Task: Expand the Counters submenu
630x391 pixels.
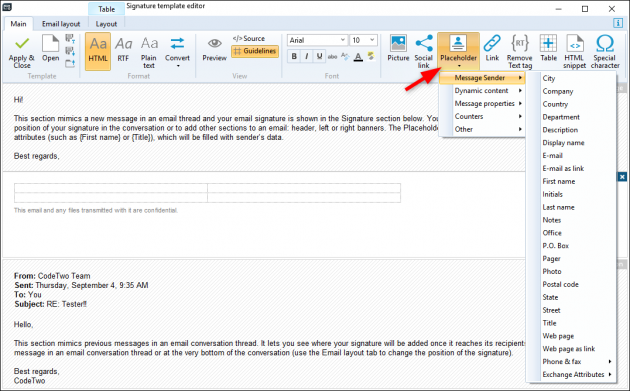Action: click(483, 117)
